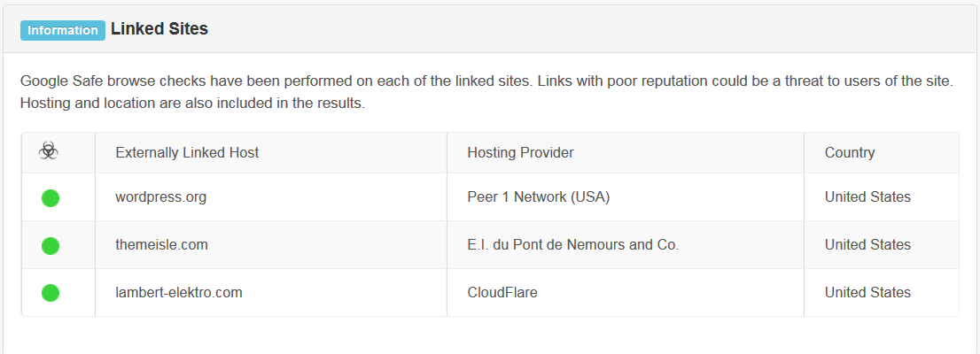The width and height of the screenshot is (980, 354).
Task: Click United States in the wordpress.org row
Action: click(x=867, y=197)
